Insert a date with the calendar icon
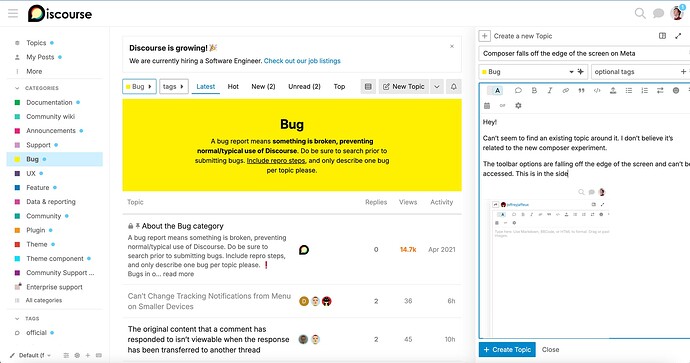This screenshot has height=363, width=690. tap(487, 106)
